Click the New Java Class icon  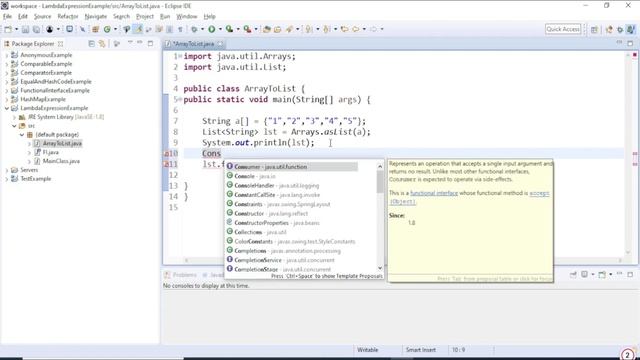pos(107,29)
